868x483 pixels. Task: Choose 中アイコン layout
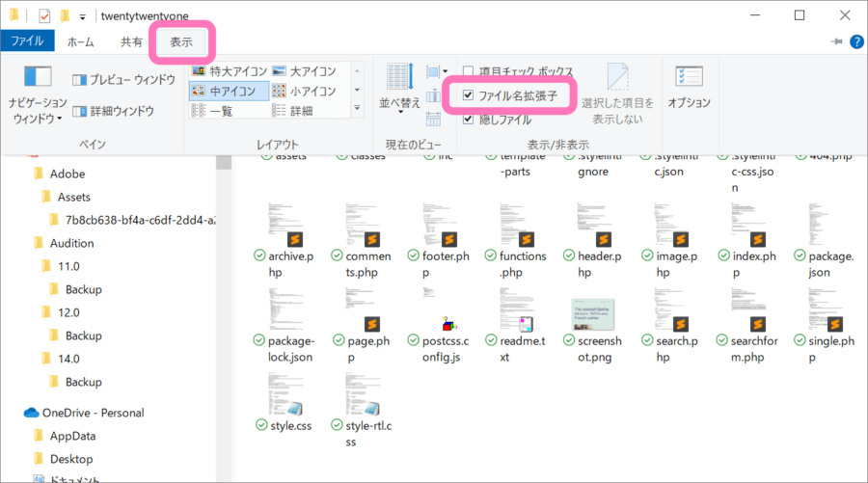[x=230, y=92]
